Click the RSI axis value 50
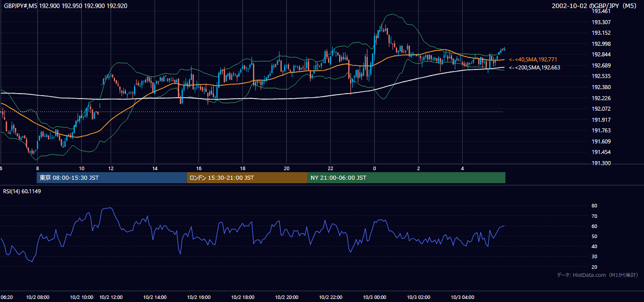Screen dimensions: 644x302 594,236
